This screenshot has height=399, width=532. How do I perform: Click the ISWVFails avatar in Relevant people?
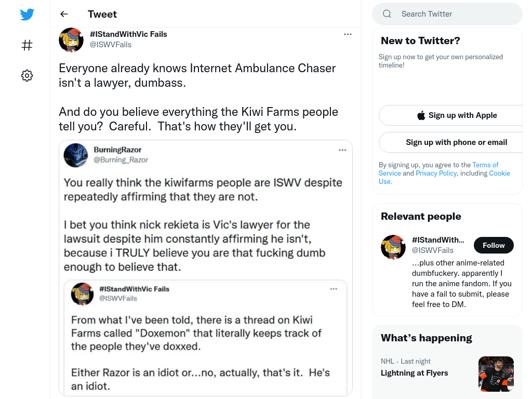[x=393, y=247]
